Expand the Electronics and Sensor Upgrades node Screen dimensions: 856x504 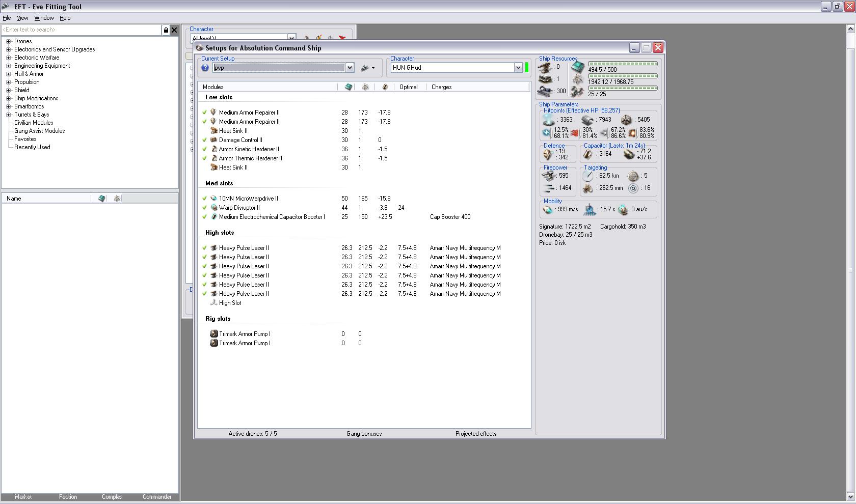8,49
